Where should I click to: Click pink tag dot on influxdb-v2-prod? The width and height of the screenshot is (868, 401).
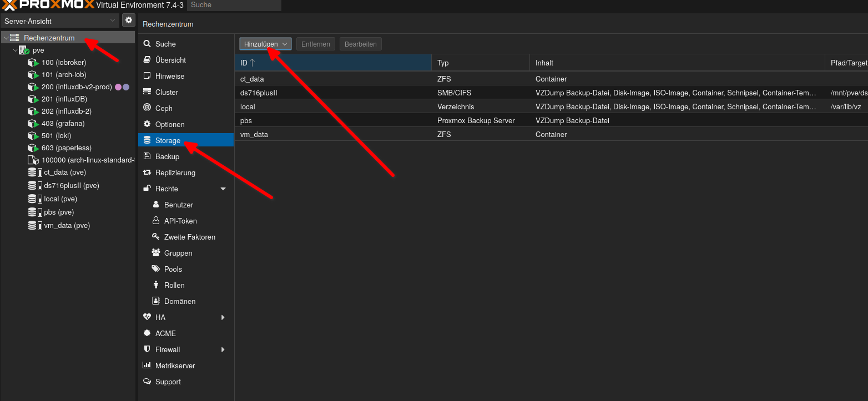click(118, 87)
